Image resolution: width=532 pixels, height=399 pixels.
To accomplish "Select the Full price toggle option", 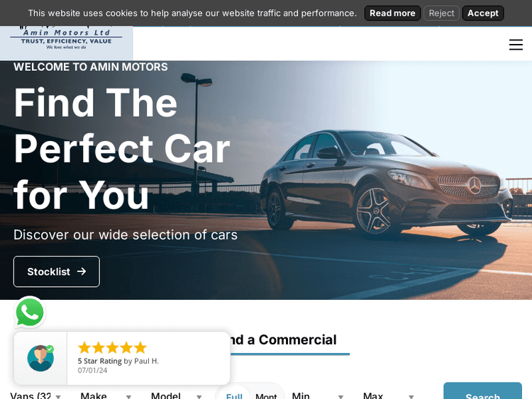I will click(x=234, y=395).
